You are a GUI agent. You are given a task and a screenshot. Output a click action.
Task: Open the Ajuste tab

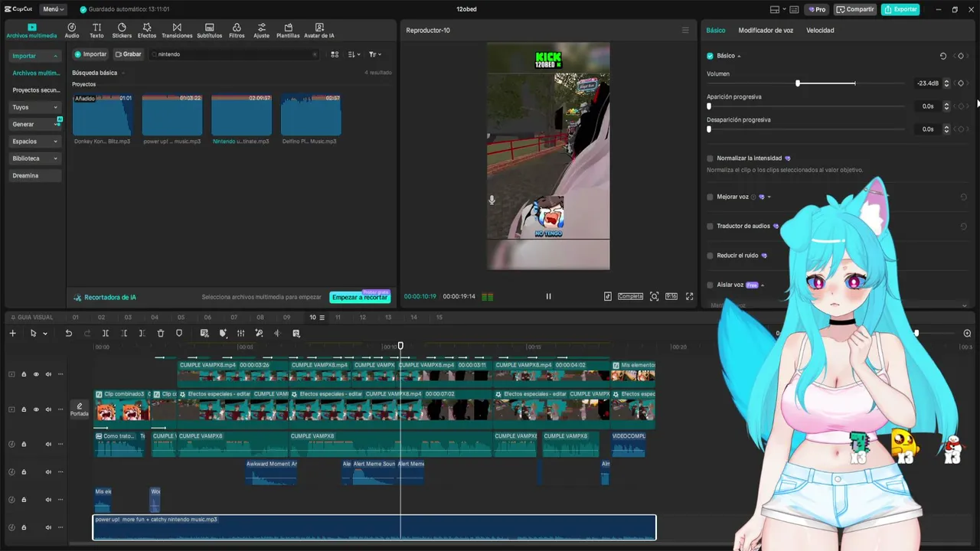tap(262, 31)
